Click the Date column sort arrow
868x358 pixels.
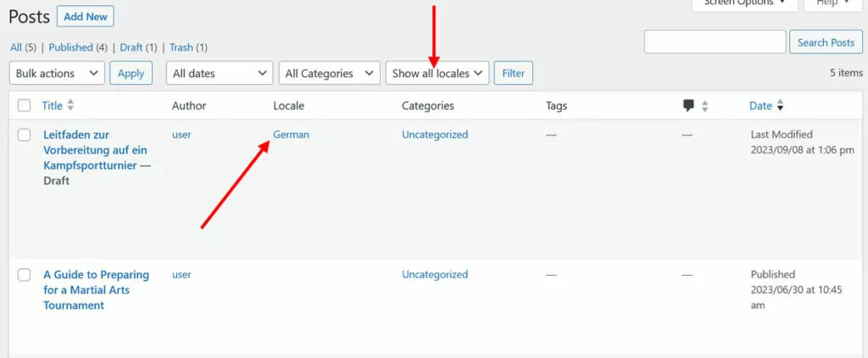click(x=780, y=106)
